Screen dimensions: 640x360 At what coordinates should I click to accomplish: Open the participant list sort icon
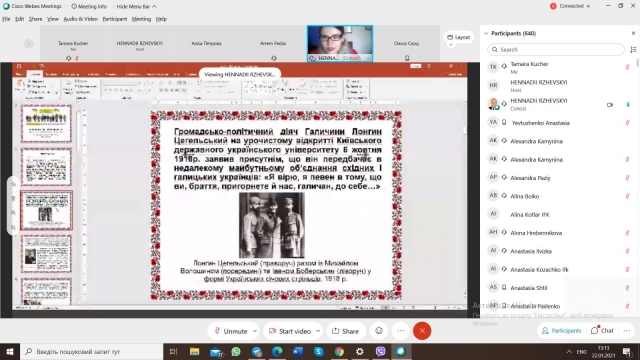(633, 49)
